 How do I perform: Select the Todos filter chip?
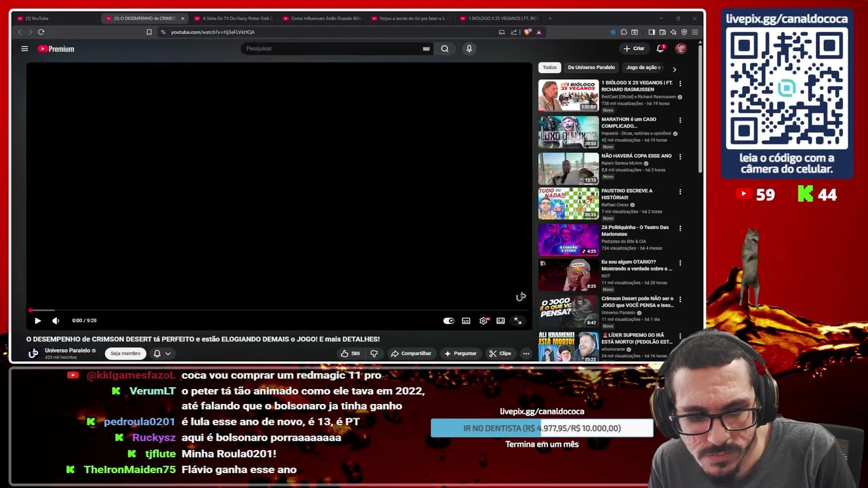[549, 67]
